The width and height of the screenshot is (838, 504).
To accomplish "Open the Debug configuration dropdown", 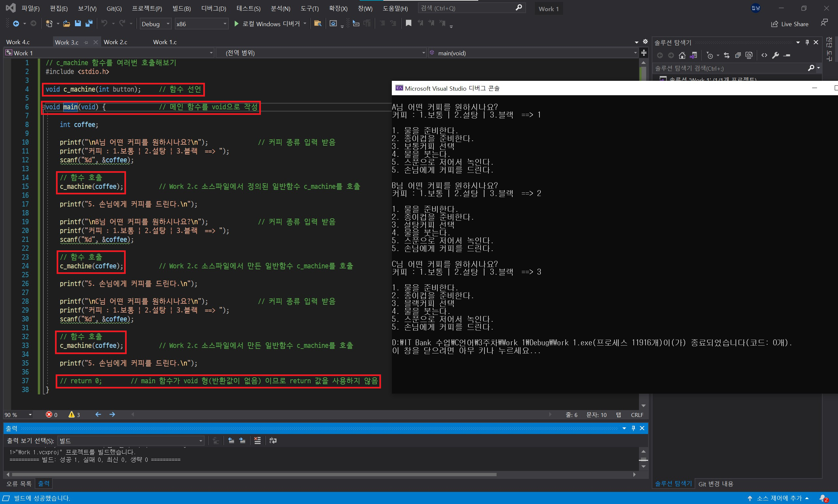I will point(155,24).
